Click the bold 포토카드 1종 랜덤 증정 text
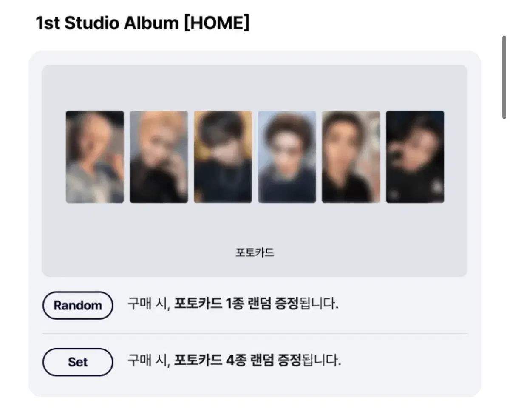Viewport: 510px width, 420px height. coord(237,304)
